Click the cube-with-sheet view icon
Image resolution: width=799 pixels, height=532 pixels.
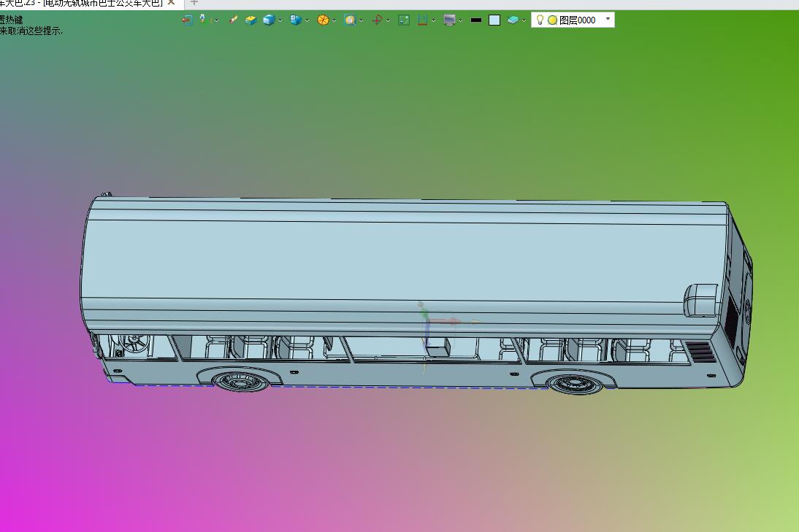point(296,20)
